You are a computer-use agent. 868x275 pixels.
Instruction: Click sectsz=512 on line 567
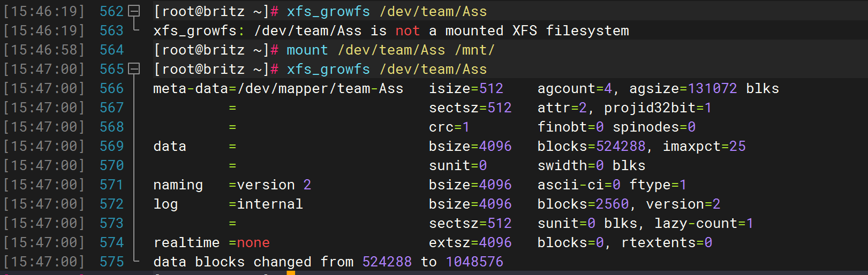[470, 108]
